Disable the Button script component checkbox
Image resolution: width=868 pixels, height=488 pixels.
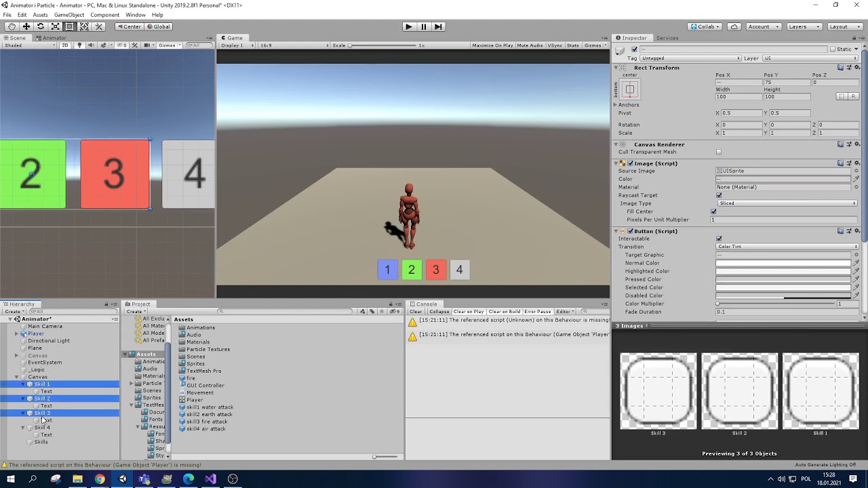coord(631,231)
